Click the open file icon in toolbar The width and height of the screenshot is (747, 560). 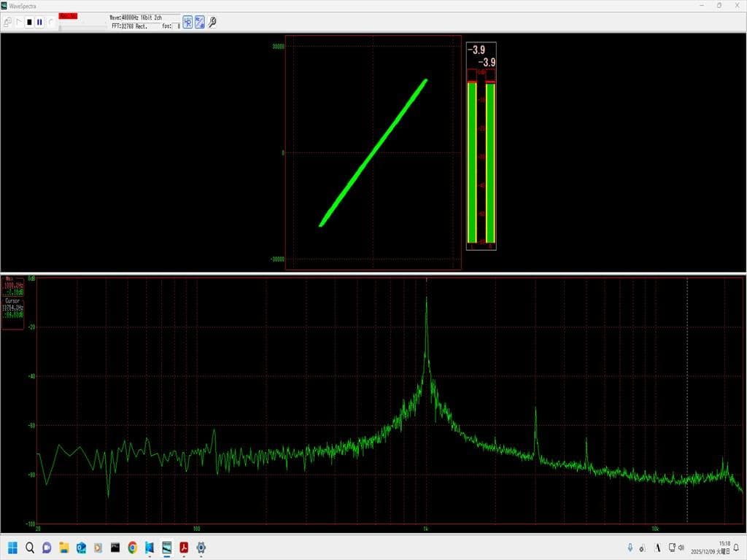(7, 23)
